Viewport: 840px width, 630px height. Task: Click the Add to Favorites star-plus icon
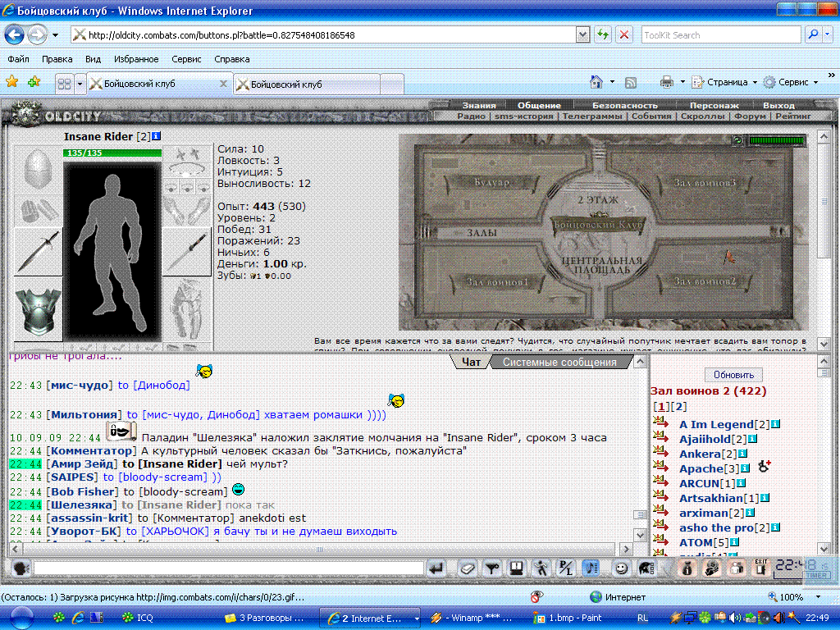[34, 82]
